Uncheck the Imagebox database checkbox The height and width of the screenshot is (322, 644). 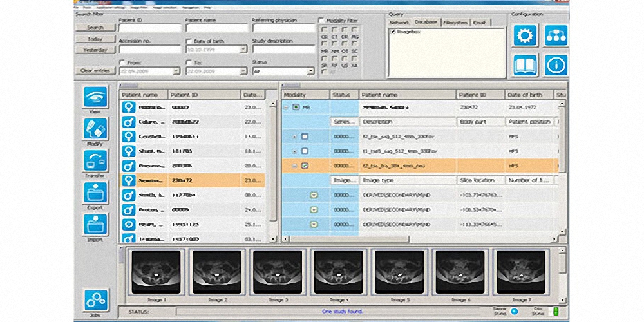[x=393, y=32]
